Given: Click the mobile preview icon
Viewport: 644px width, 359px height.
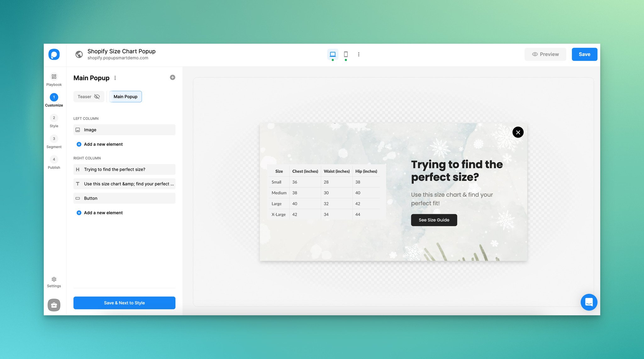Looking at the screenshot, I should [346, 54].
